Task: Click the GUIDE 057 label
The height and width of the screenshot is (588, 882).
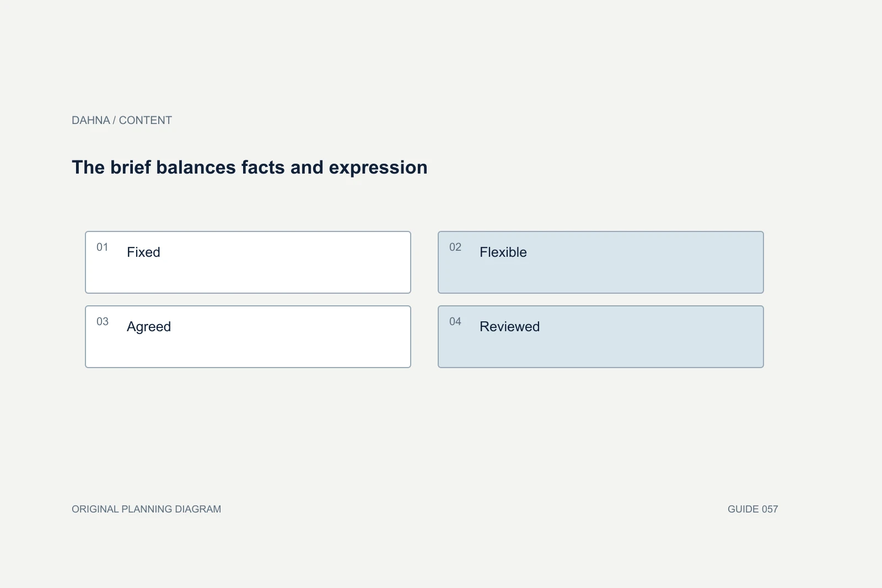Action: (753, 509)
